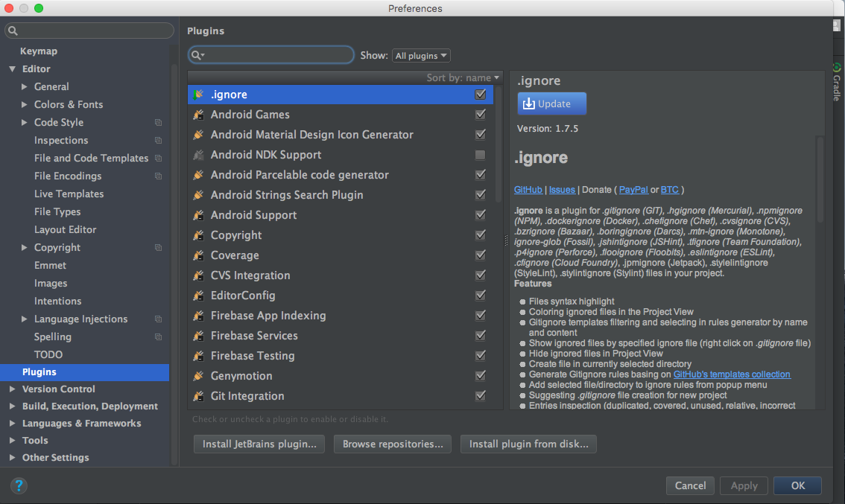The height and width of the screenshot is (504, 845).
Task: Click the Android NDK Support plugin icon
Action: click(198, 155)
